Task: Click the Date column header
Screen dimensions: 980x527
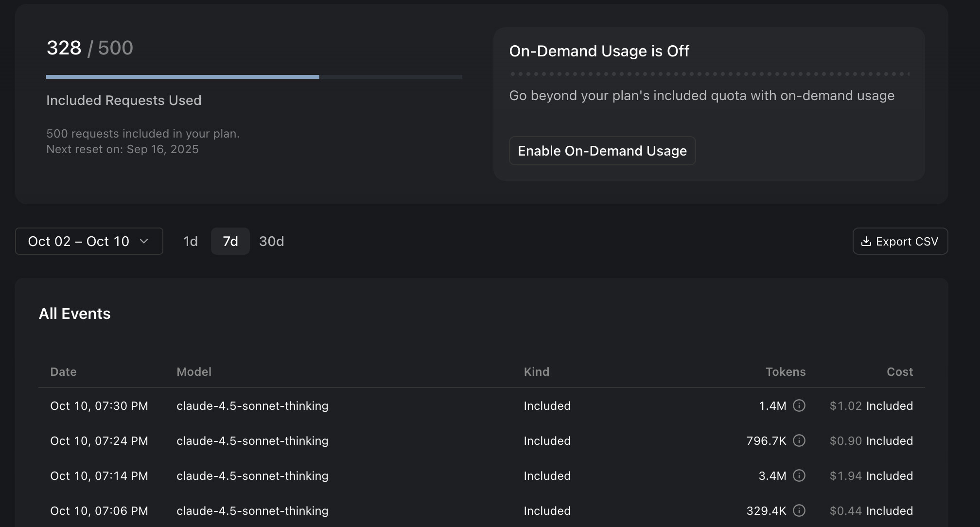Action: coord(64,372)
